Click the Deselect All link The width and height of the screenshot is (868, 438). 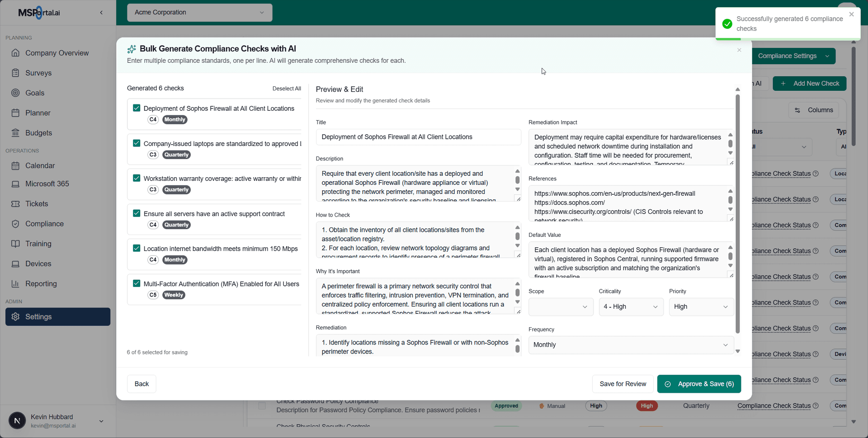click(286, 88)
